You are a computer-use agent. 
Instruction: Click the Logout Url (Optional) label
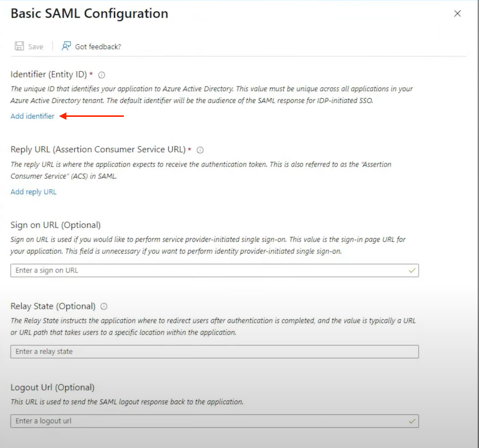pos(53,387)
